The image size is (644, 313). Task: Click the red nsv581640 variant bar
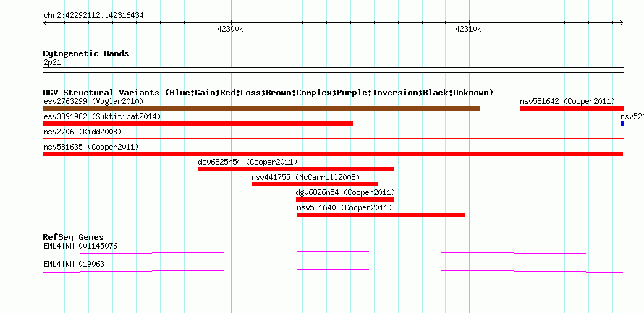coord(381,215)
